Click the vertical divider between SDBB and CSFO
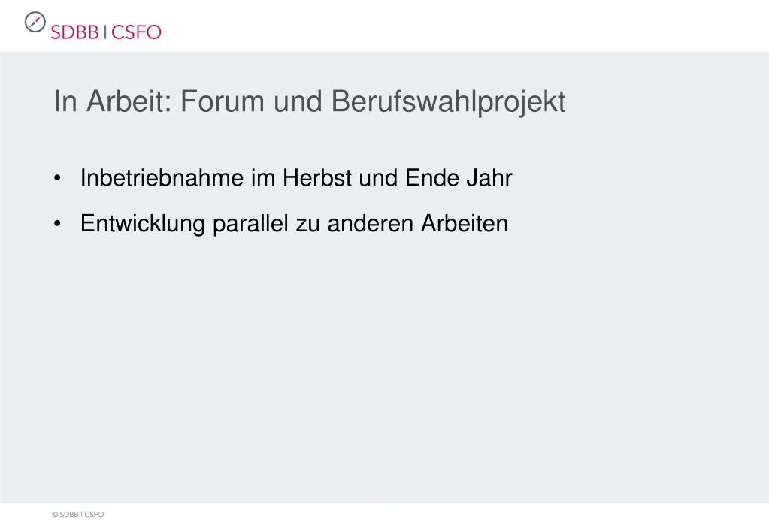This screenshot has height=532, width=769. pyautogui.click(x=105, y=32)
